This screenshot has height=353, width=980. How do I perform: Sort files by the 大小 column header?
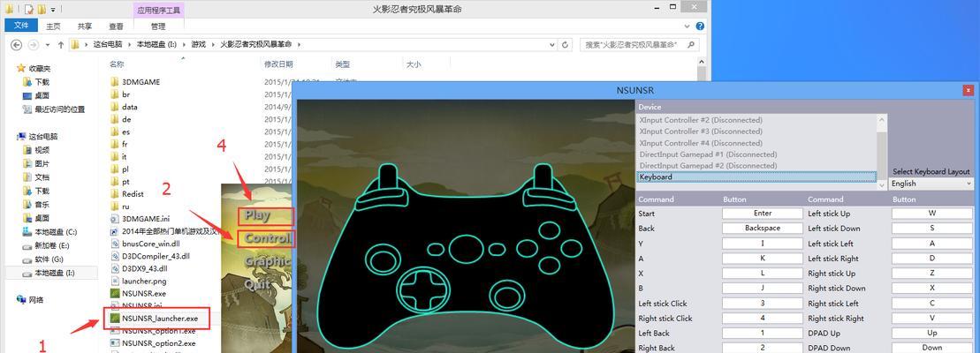414,64
